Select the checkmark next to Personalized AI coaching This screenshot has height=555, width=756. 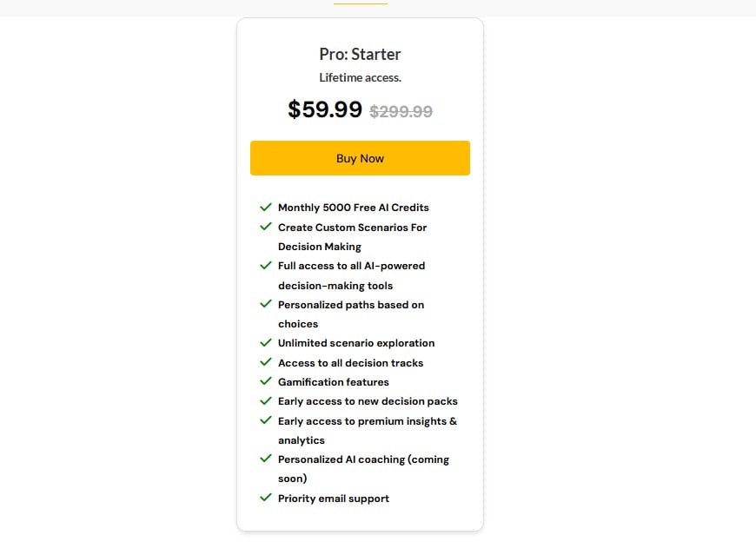click(x=266, y=459)
